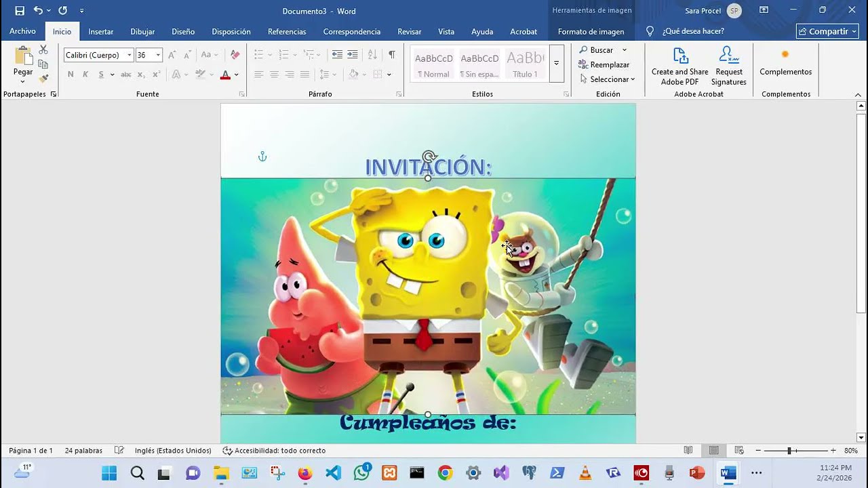Switch to the Insertar tab
Viewport: 868px width, 488px height.
point(101,31)
